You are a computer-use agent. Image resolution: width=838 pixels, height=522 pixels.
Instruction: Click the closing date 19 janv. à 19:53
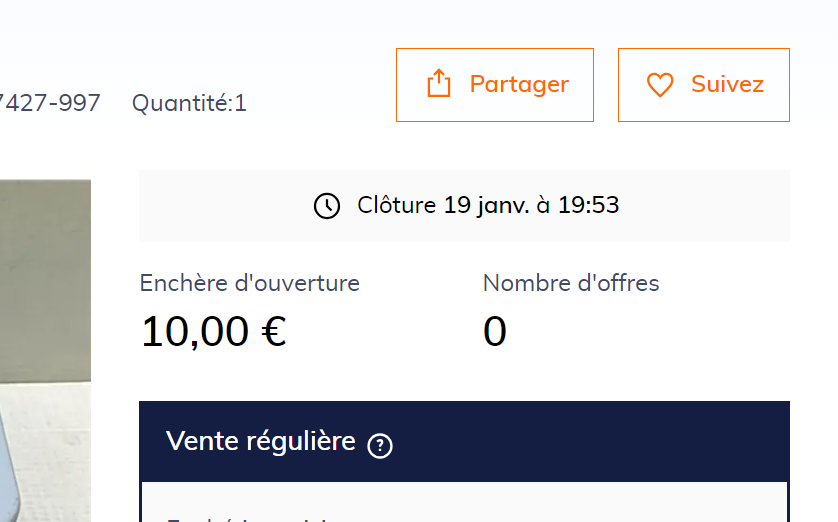(531, 205)
